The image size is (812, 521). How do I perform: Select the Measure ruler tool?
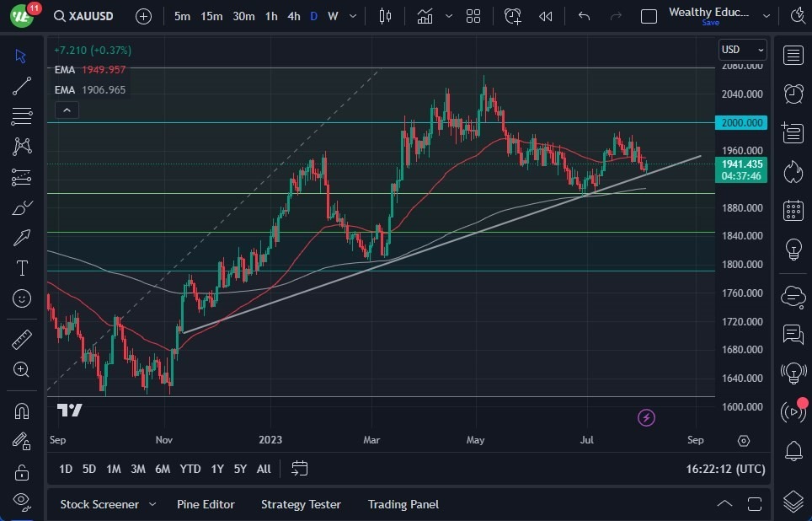(21, 339)
